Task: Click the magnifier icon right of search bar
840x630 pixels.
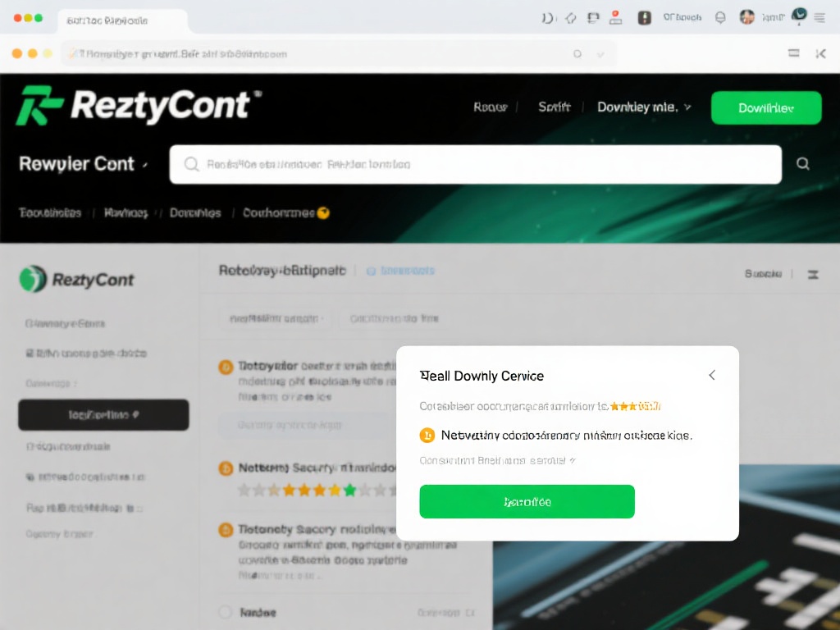Action: point(802,164)
